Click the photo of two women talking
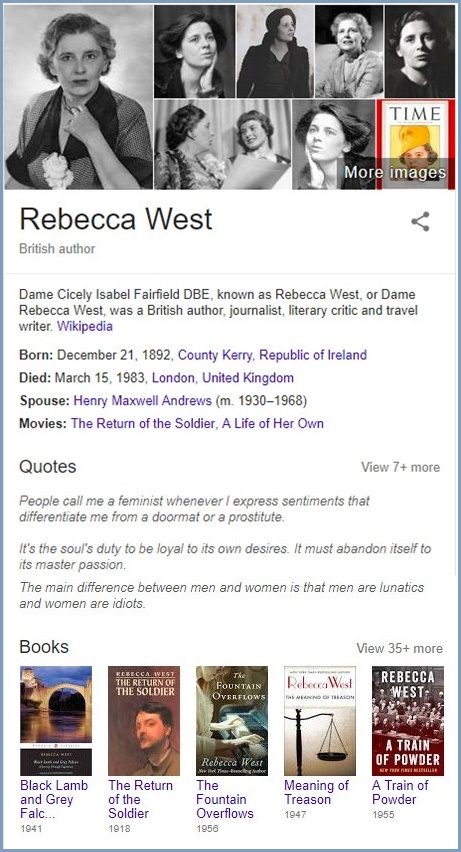Viewport: 461px width, 852px height. (223, 145)
